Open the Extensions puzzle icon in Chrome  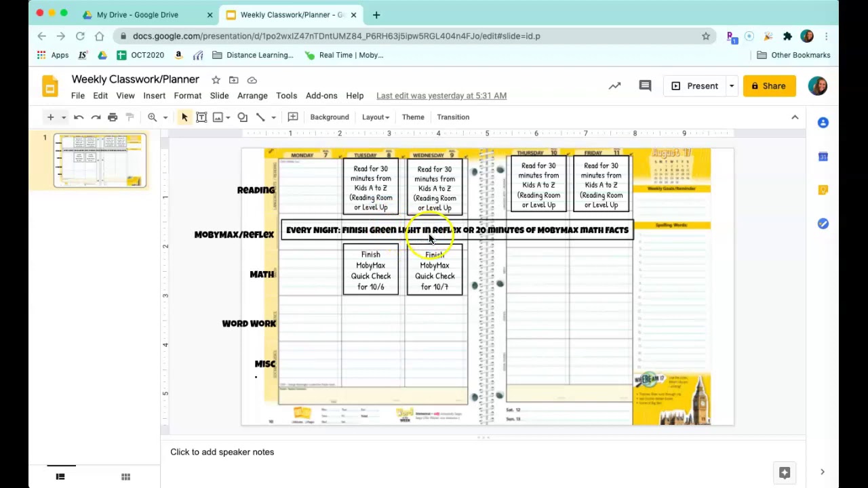(x=787, y=36)
